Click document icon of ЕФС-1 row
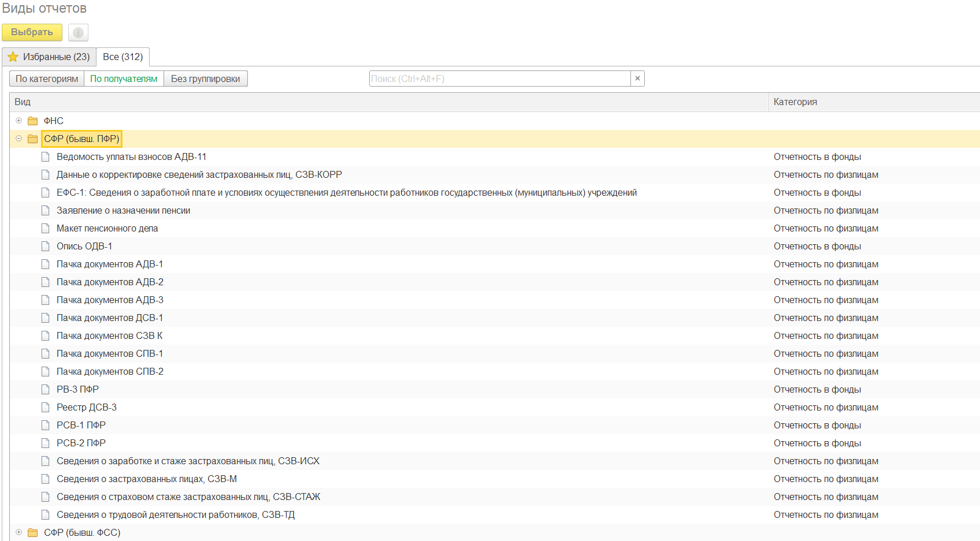This screenshot has height=541, width=980. 45,192
